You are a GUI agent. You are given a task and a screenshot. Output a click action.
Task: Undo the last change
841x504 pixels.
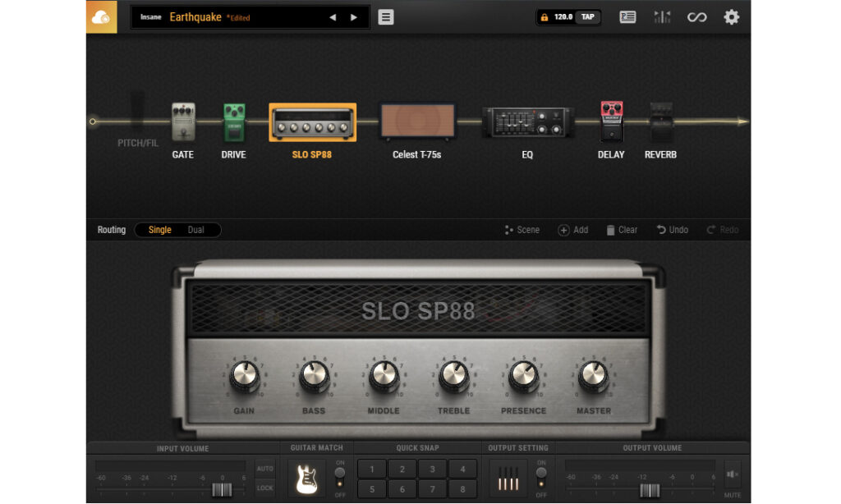point(673,230)
